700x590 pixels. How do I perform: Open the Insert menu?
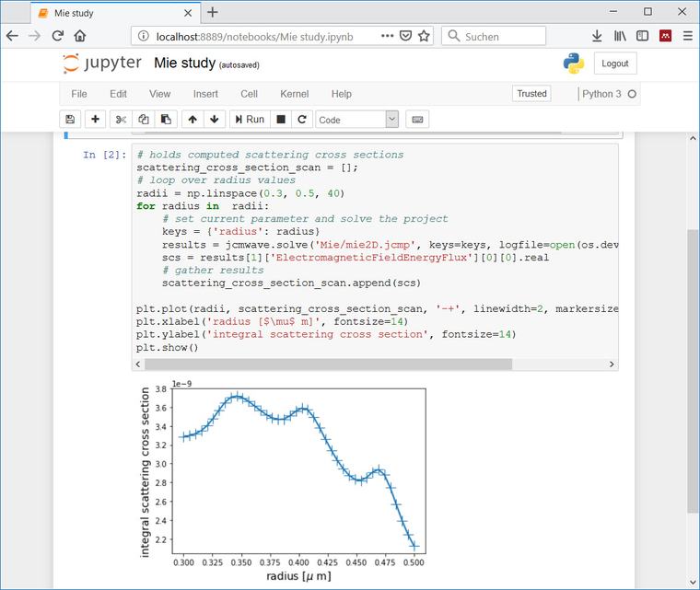(x=205, y=94)
